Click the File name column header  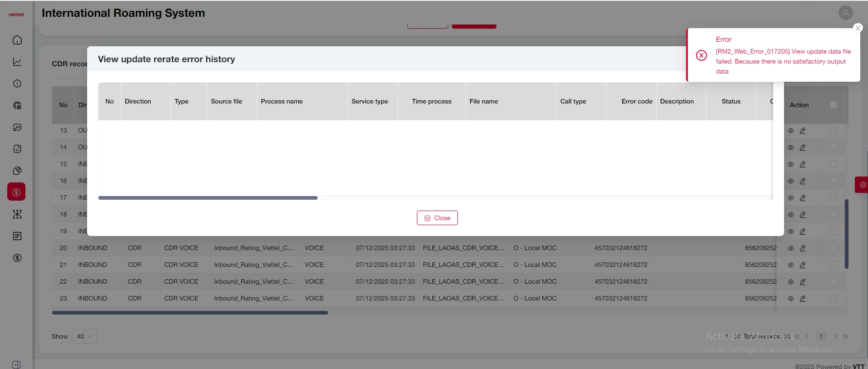point(484,101)
